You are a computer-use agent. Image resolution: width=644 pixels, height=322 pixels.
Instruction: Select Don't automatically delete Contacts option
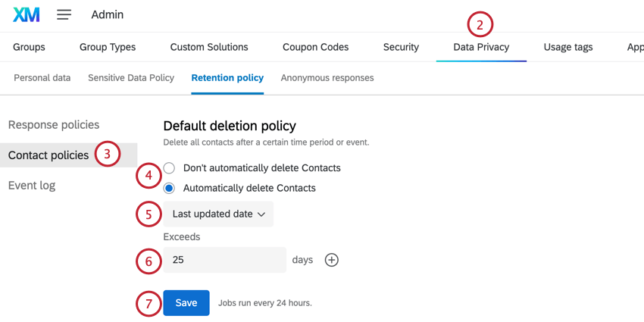tap(170, 168)
